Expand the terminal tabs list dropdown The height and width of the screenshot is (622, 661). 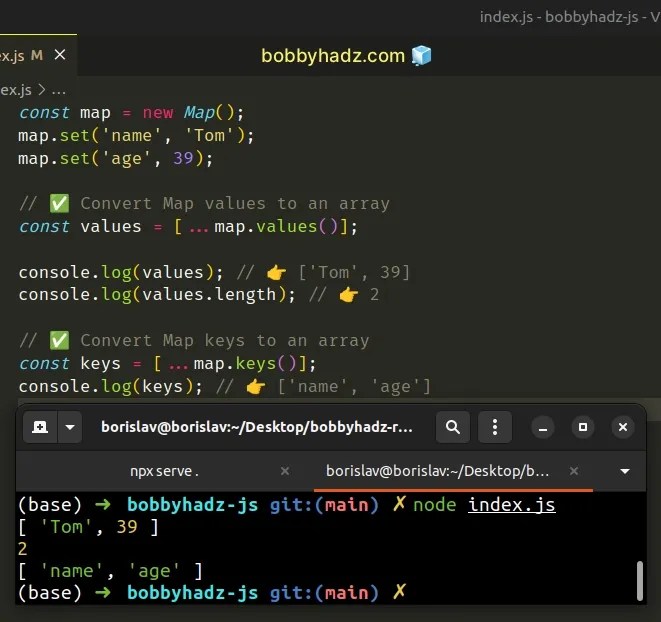coord(625,471)
